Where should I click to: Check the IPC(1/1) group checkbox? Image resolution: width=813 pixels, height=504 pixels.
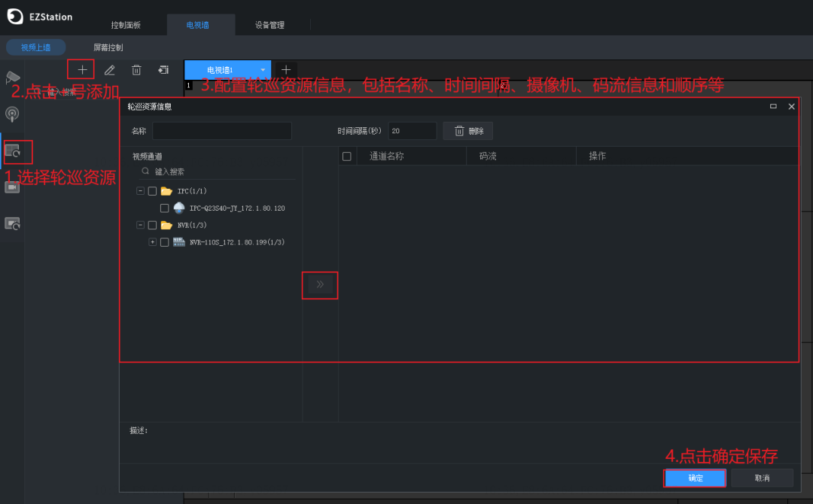coord(152,191)
